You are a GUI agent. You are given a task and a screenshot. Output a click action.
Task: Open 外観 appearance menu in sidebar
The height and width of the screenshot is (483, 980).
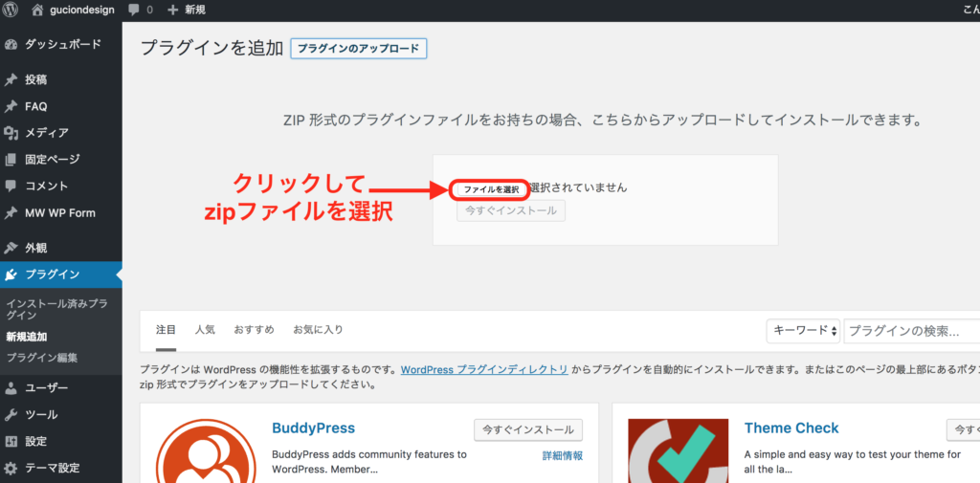tap(35, 248)
